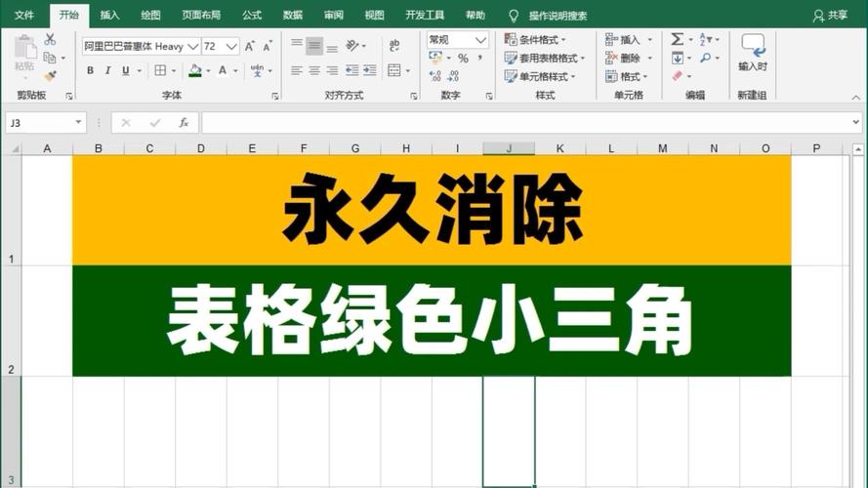This screenshot has height=488, width=868.
Task: Switch to the 插入 ribbon tab
Action: click(109, 15)
